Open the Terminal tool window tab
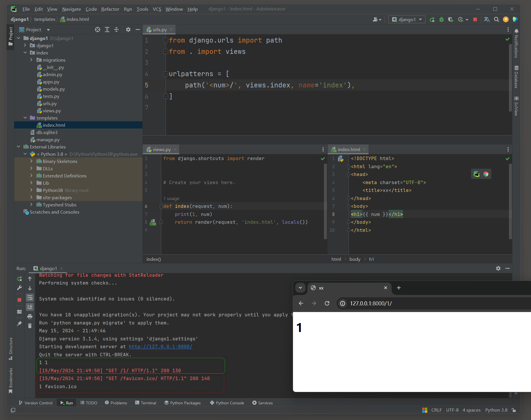This screenshot has width=531, height=420. coord(146,403)
